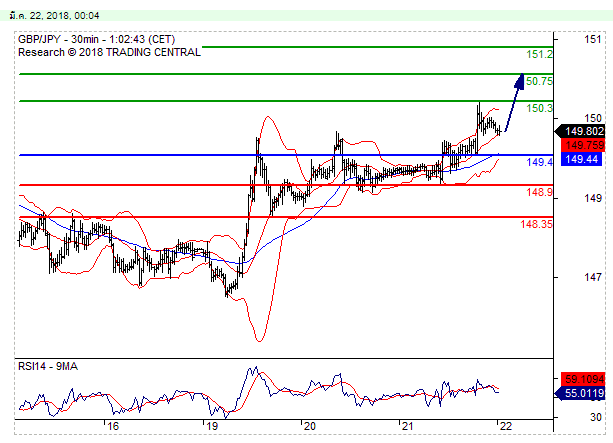Viewport: 613px width, 443px height.
Task: Click the date axis label 16
Action: [x=113, y=426]
